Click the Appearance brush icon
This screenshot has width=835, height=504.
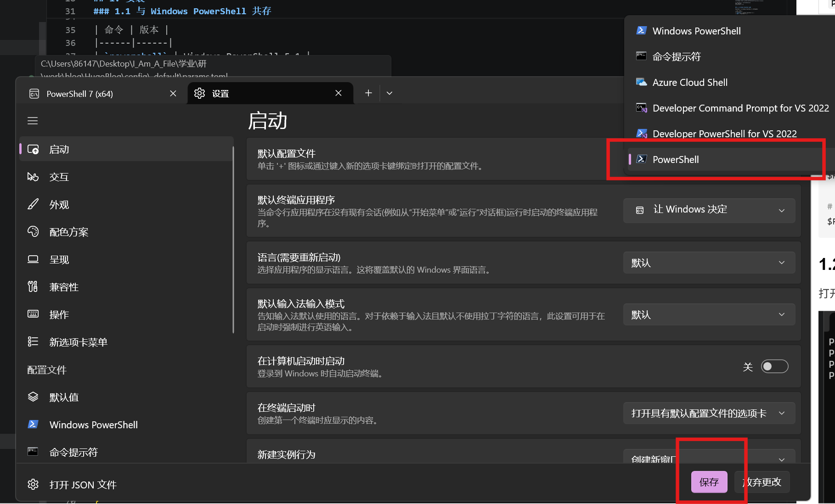pos(33,204)
